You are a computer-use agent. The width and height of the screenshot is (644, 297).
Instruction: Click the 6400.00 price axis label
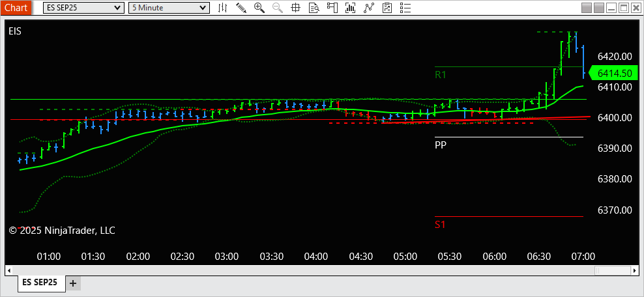615,118
